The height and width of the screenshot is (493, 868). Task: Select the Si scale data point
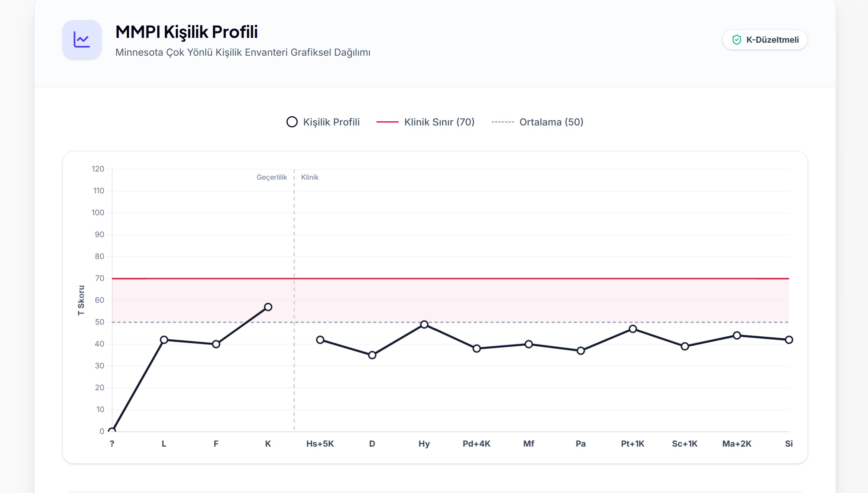coord(789,340)
